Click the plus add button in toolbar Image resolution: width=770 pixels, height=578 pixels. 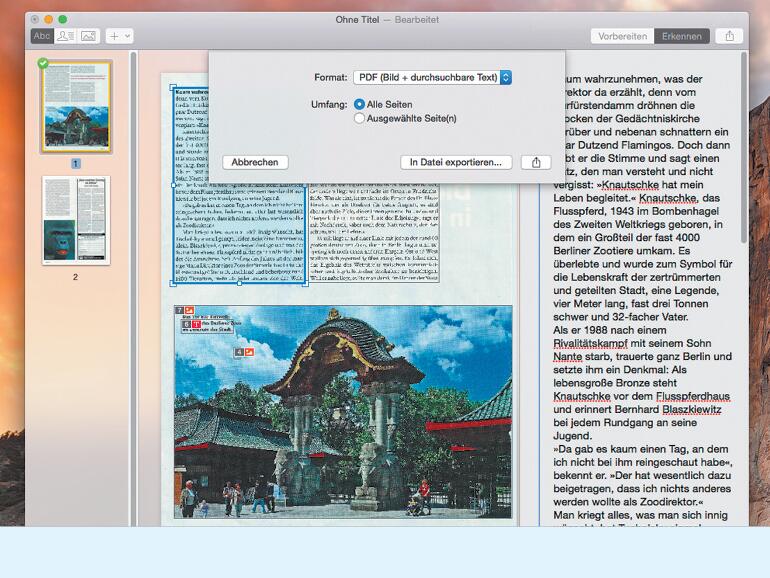click(114, 36)
